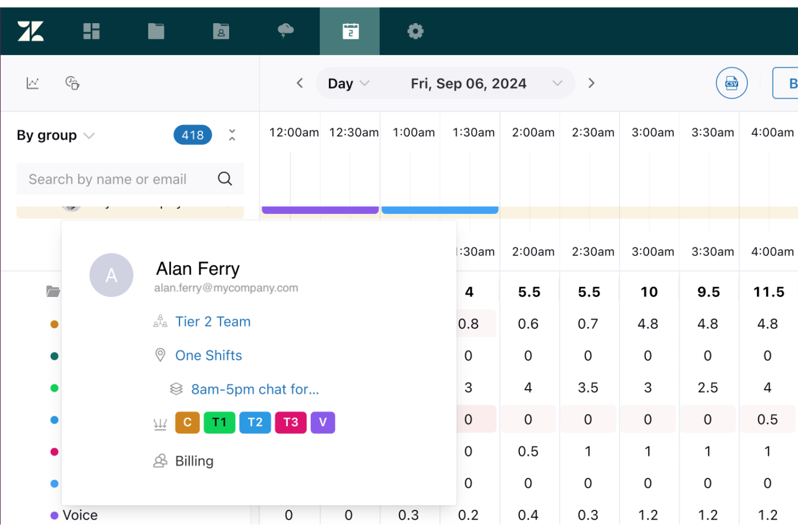Open the Tier 2 Team link
The height and width of the screenshot is (532, 798).
(x=213, y=321)
